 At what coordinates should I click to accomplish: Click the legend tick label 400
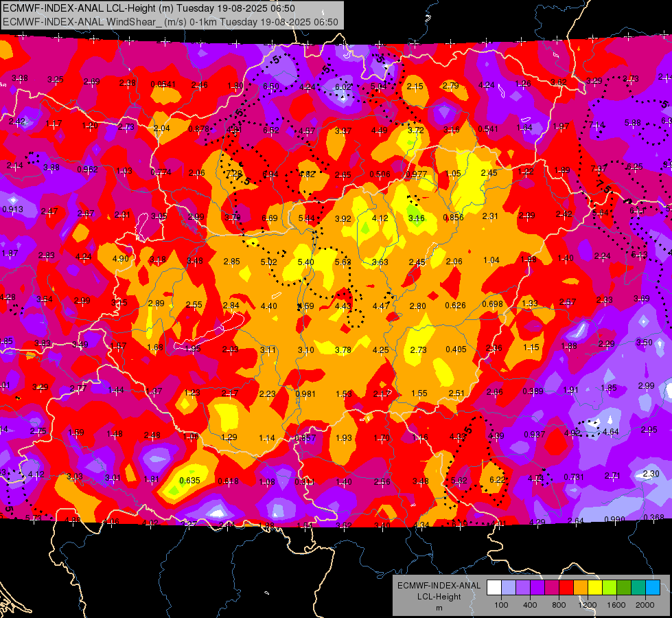tap(530, 605)
